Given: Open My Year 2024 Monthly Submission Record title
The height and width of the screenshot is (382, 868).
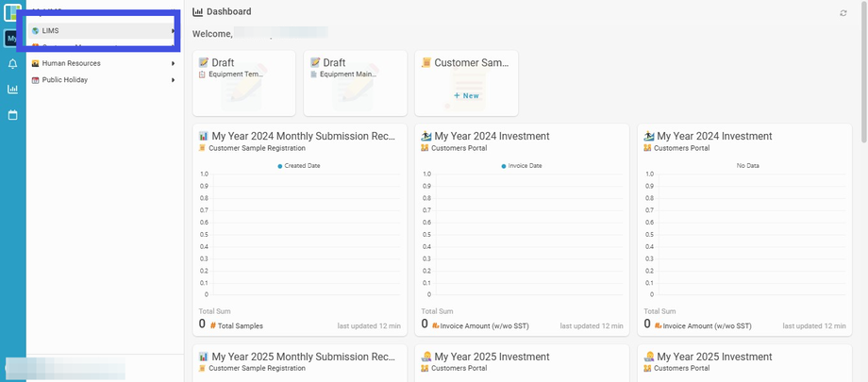Looking at the screenshot, I should 302,137.
